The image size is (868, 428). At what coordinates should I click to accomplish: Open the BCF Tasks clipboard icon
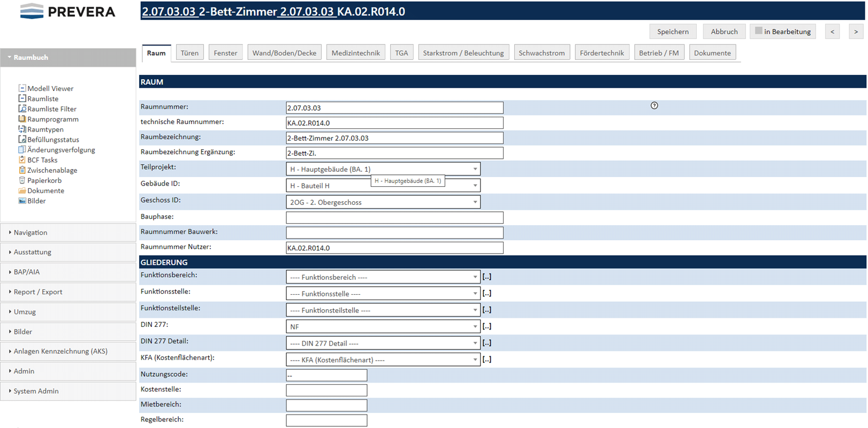(x=22, y=159)
